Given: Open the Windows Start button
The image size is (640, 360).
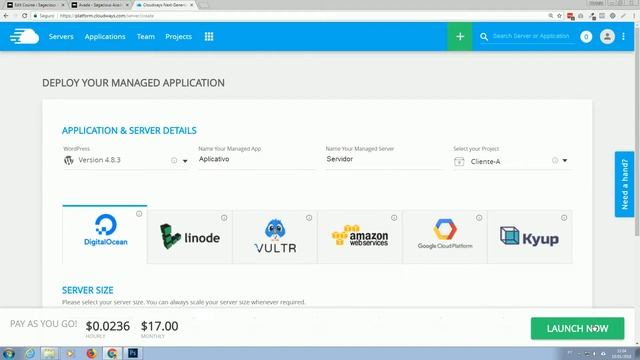Looking at the screenshot, I should tap(9, 353).
